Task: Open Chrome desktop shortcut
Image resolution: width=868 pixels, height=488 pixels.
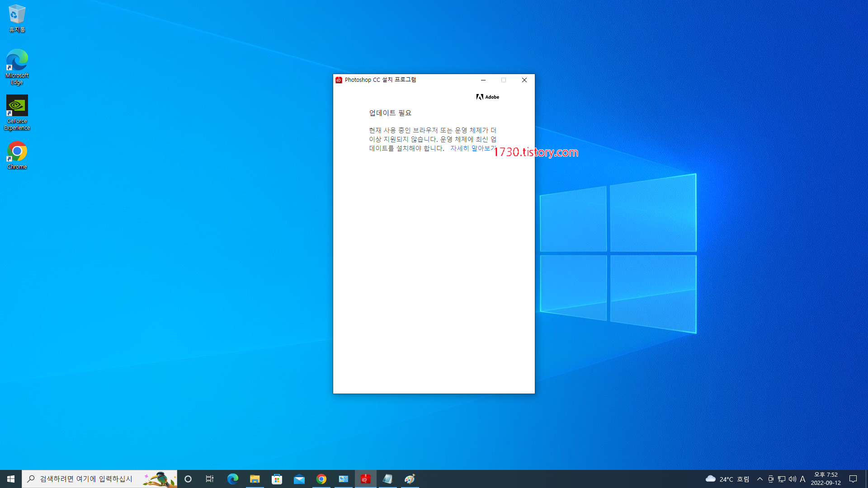Action: (17, 155)
